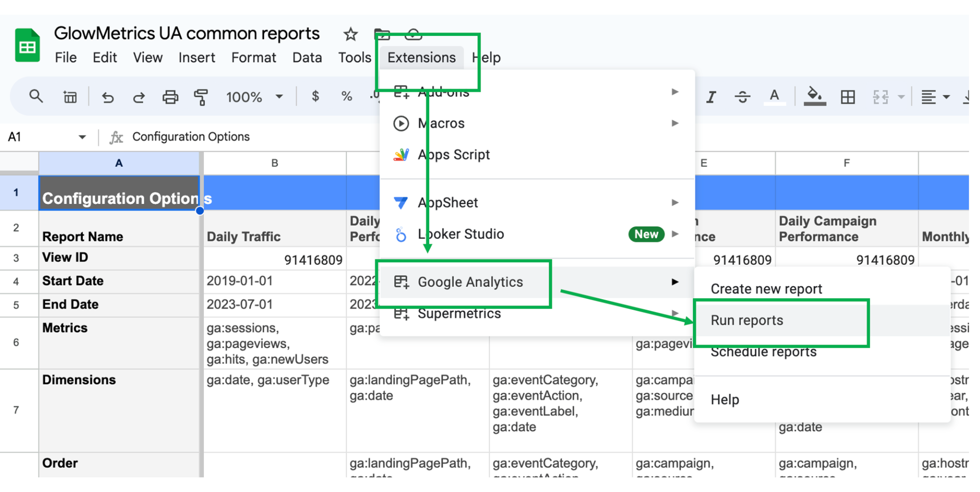Click the document title GlowMetrics UA common reports
The height and width of the screenshot is (492, 980).
[x=187, y=34]
